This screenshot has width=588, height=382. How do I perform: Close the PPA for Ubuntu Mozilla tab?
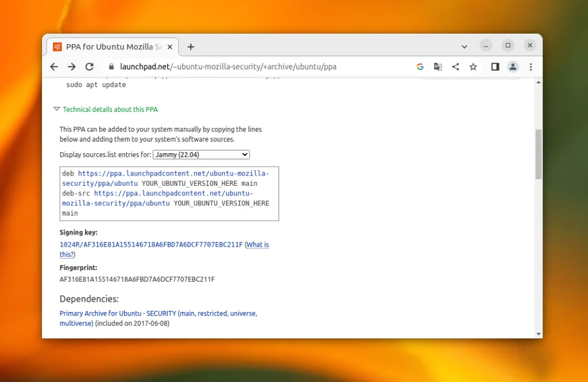[170, 47]
